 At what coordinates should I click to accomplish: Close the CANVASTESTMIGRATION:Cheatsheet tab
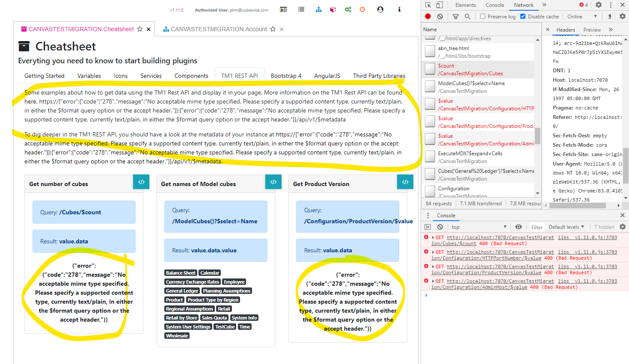pyautogui.click(x=148, y=30)
